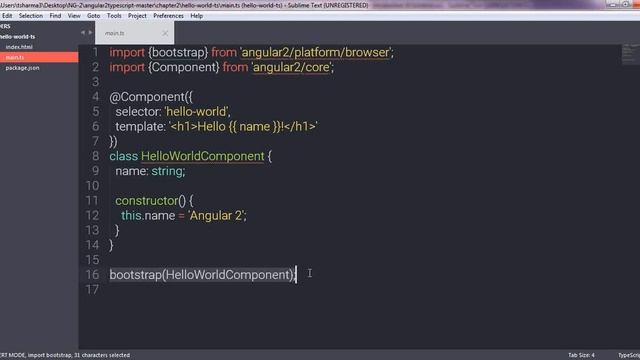
Task: Open package.json from the sidebar
Action: point(22,68)
